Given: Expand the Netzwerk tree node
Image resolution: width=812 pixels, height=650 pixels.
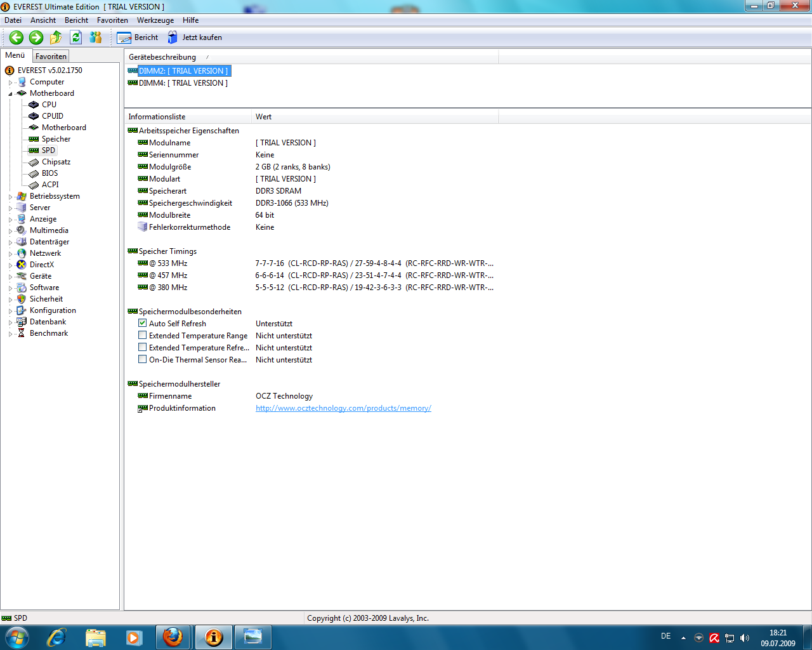Looking at the screenshot, I should click(x=10, y=254).
